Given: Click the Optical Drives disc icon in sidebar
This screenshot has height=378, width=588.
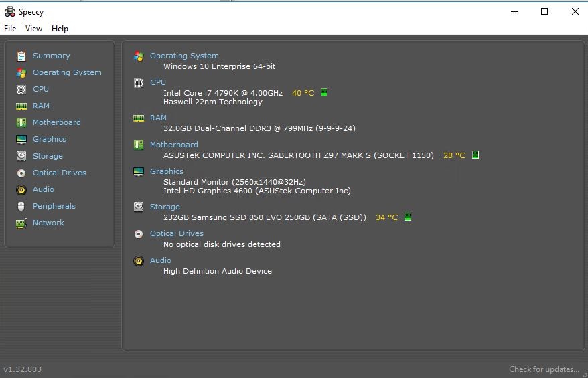Looking at the screenshot, I should (x=21, y=173).
